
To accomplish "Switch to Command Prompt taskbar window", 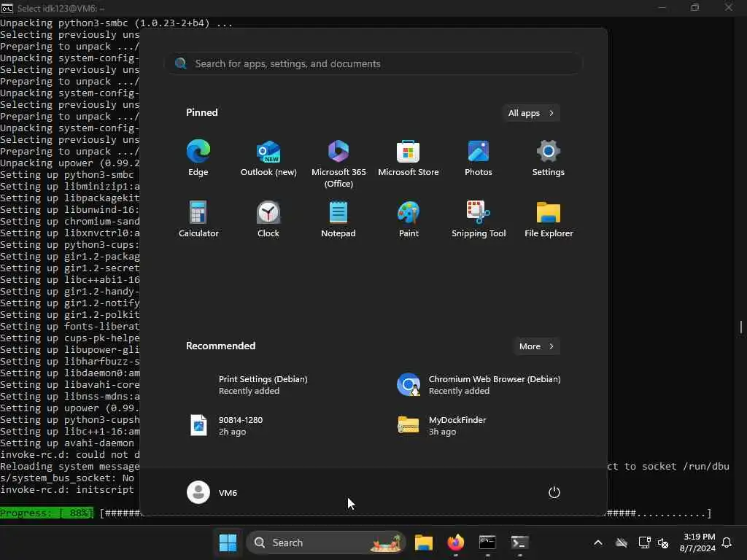I will 487,542.
